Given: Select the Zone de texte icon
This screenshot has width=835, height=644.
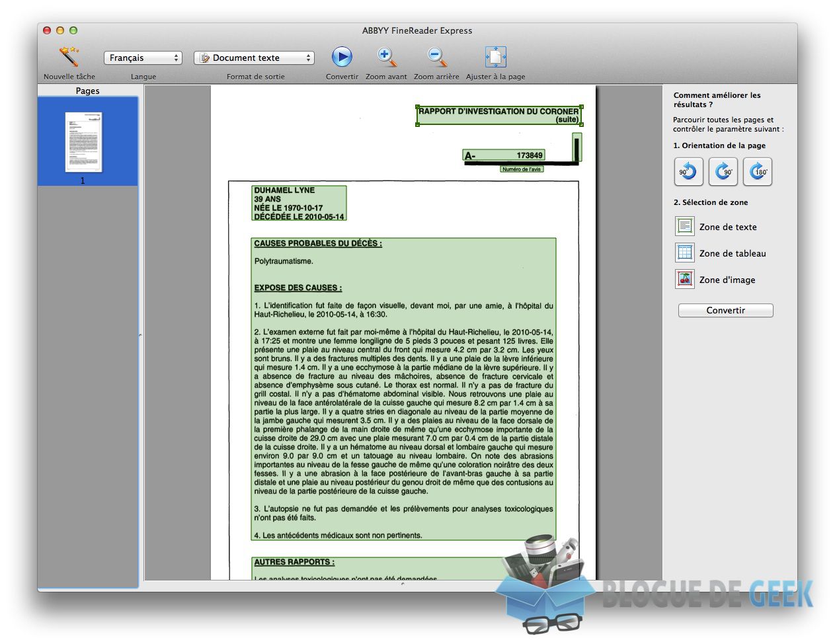Looking at the screenshot, I should [685, 226].
